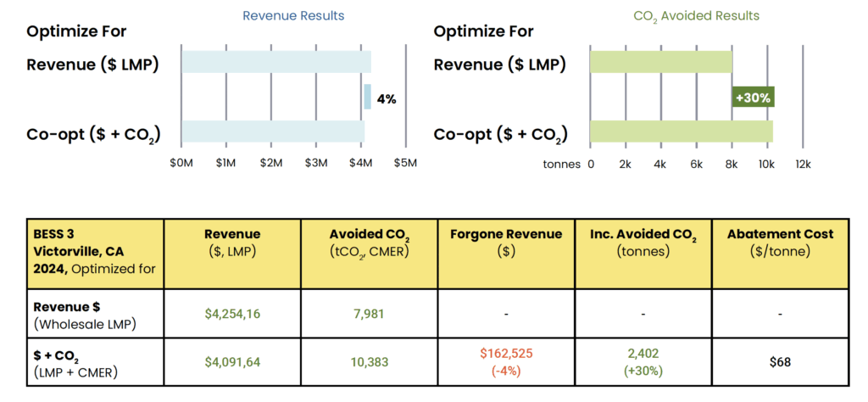Click the Co-opt bar in revenue chart
The height and width of the screenshot is (402, 868).
point(272,131)
